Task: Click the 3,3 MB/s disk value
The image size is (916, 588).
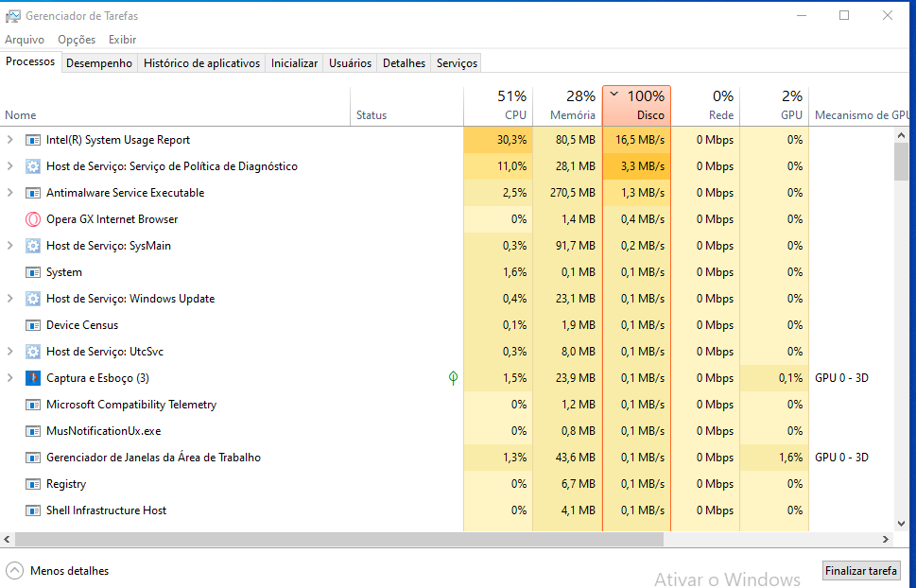Action: [x=643, y=166]
